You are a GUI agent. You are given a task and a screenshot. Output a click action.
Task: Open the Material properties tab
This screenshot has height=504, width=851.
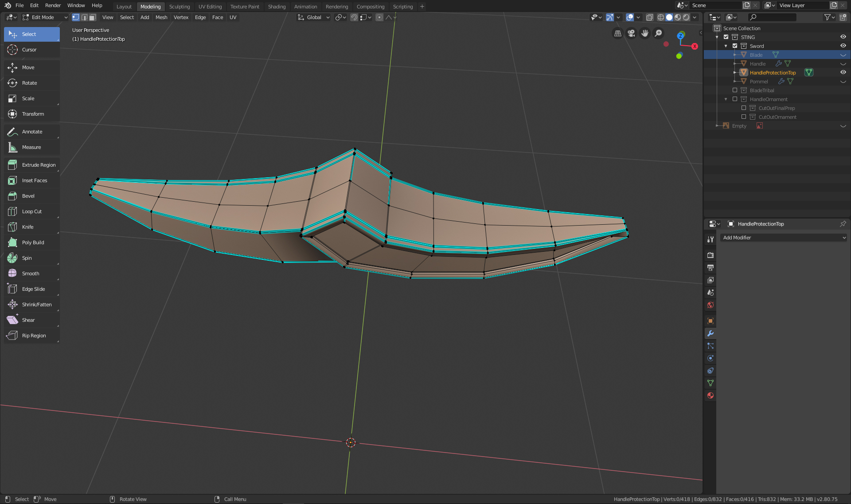710,395
